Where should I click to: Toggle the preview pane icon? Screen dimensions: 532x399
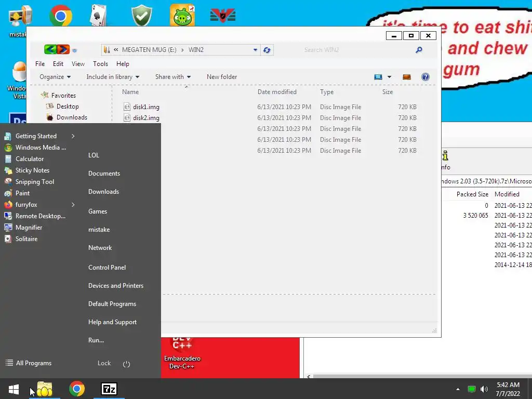[407, 77]
